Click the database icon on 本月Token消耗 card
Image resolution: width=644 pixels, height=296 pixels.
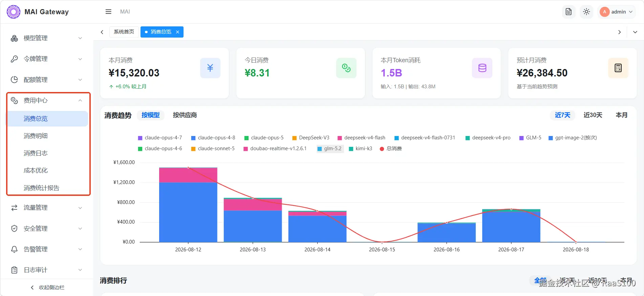(x=482, y=68)
